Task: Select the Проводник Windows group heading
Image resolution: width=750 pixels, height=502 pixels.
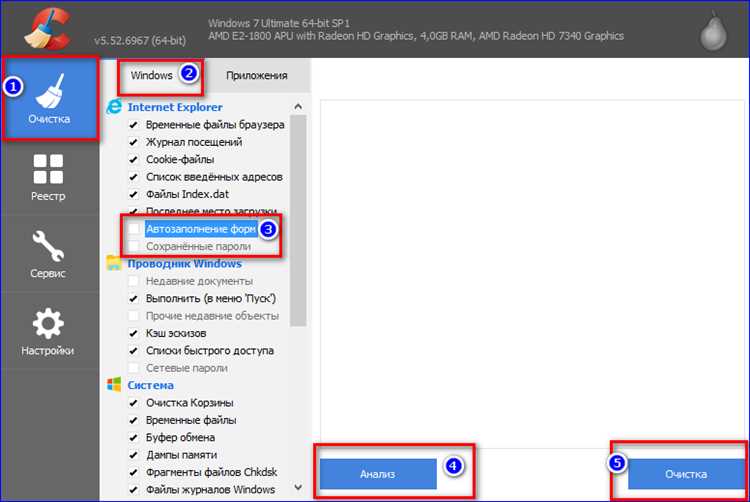Action: [184, 263]
